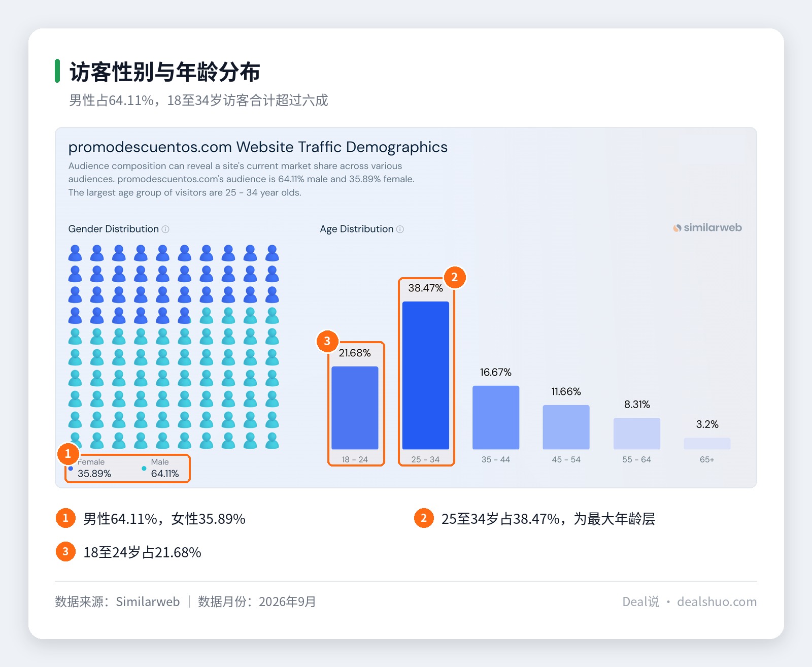Image resolution: width=812 pixels, height=667 pixels.
Task: Click the note 男性64.11%，女性35.89%
Action: click(x=164, y=519)
